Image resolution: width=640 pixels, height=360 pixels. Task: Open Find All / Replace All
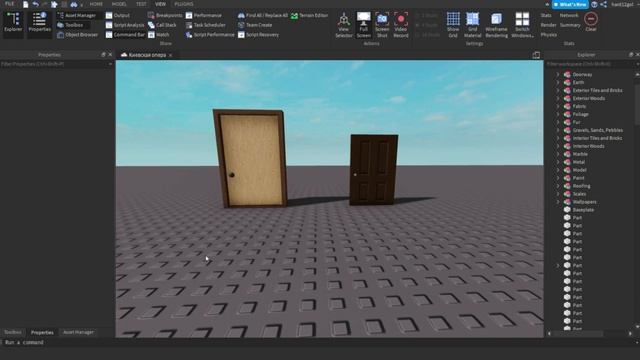coord(263,16)
